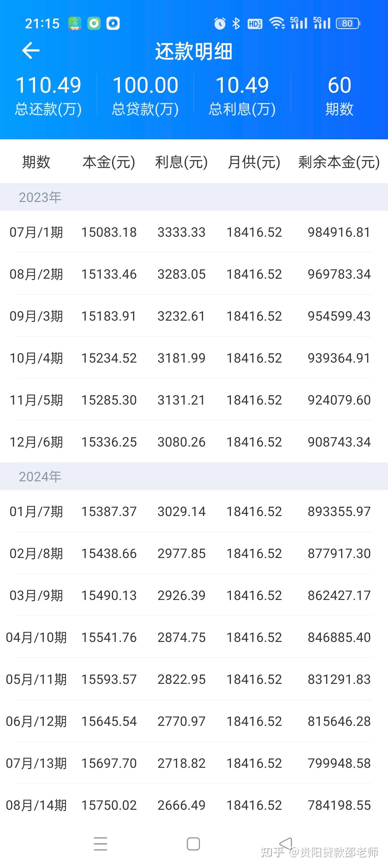Tap the 总还款 110.49 summary value
This screenshot has width=388, height=868.
tap(48, 85)
